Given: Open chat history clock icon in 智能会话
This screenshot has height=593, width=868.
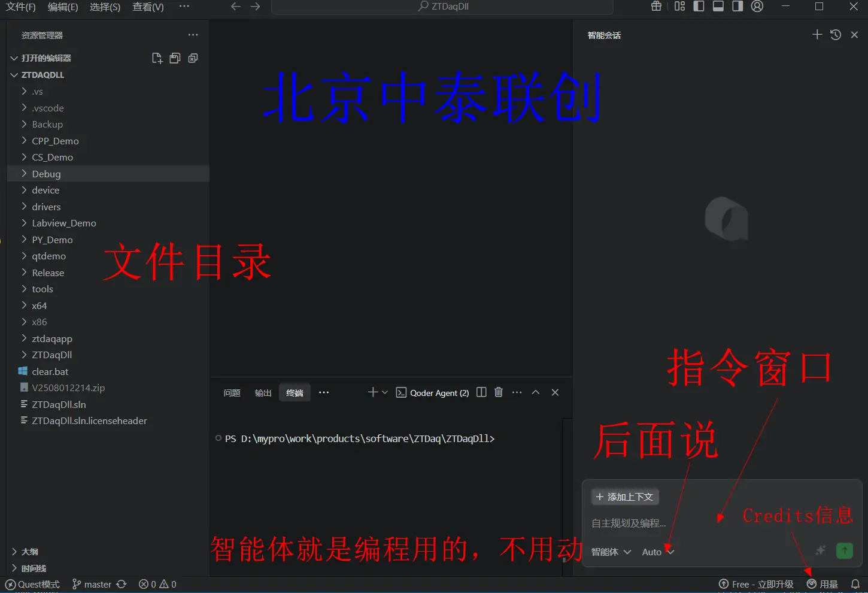Looking at the screenshot, I should [x=835, y=35].
